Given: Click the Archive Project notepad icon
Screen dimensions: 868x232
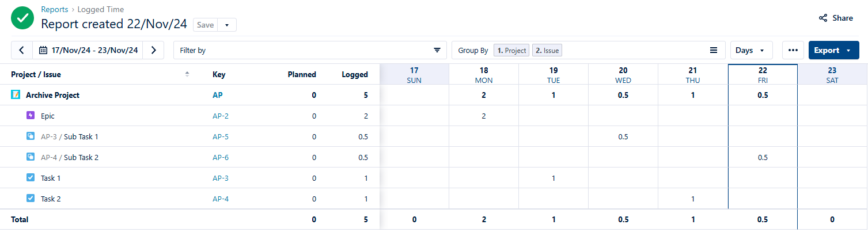Looking at the screenshot, I should pos(16,95).
